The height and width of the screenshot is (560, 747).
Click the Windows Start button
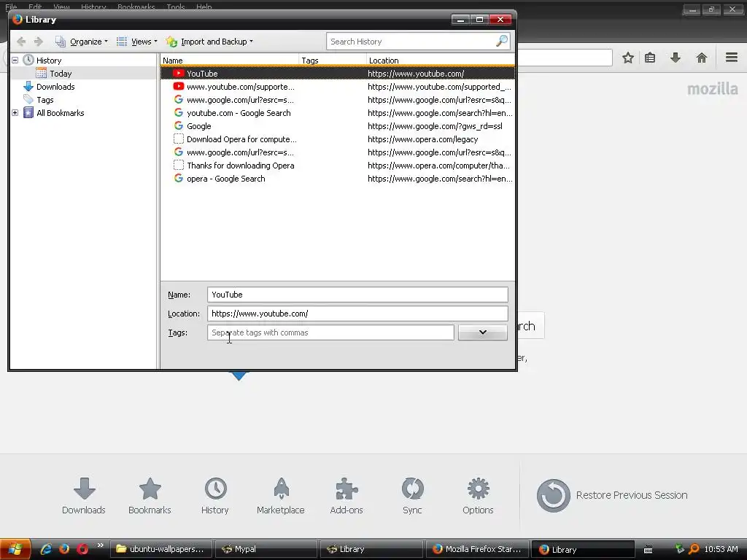pos(15,549)
